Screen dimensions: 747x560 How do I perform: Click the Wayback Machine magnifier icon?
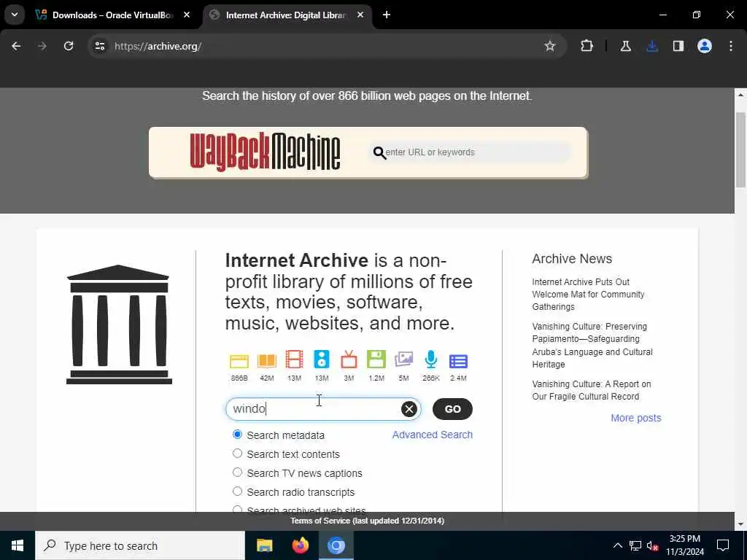(x=379, y=153)
